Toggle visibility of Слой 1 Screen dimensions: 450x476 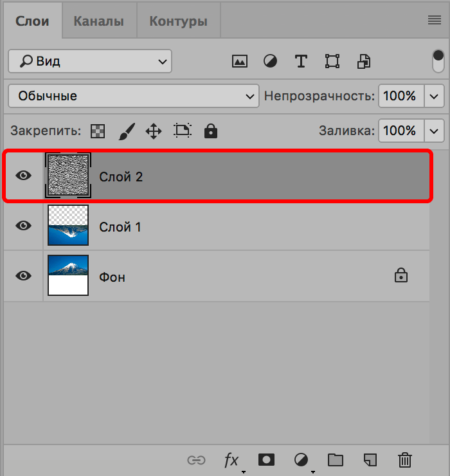tap(24, 226)
